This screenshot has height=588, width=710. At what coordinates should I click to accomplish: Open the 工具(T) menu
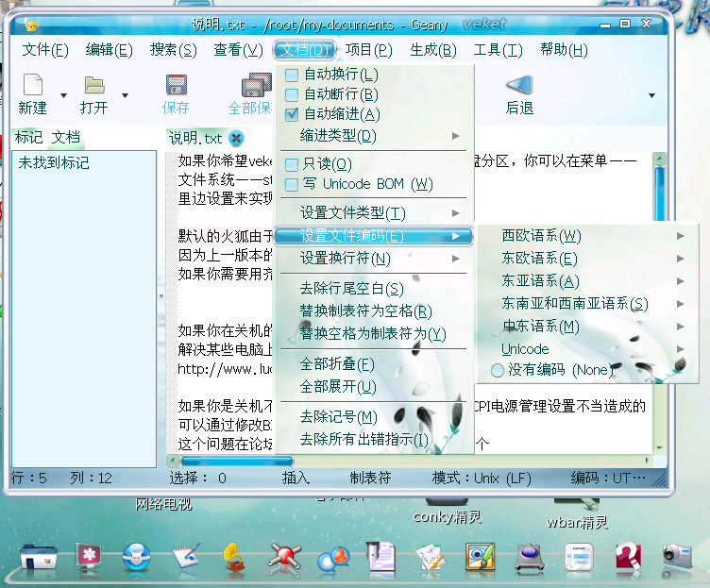[x=498, y=50]
